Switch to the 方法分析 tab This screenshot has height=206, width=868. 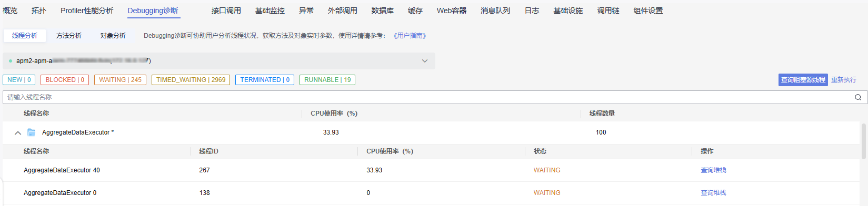69,36
